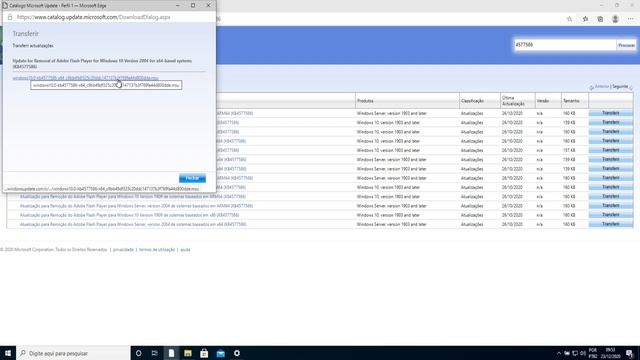Open Mail app from taskbar
Viewport: 640px width, 360px height.
click(x=220, y=353)
